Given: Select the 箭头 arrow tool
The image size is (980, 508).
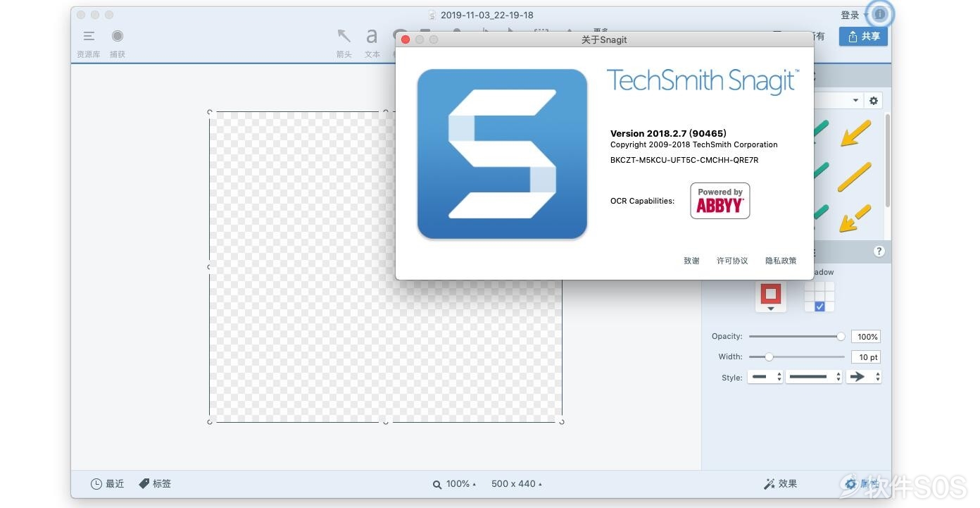Looking at the screenshot, I should pos(344,43).
